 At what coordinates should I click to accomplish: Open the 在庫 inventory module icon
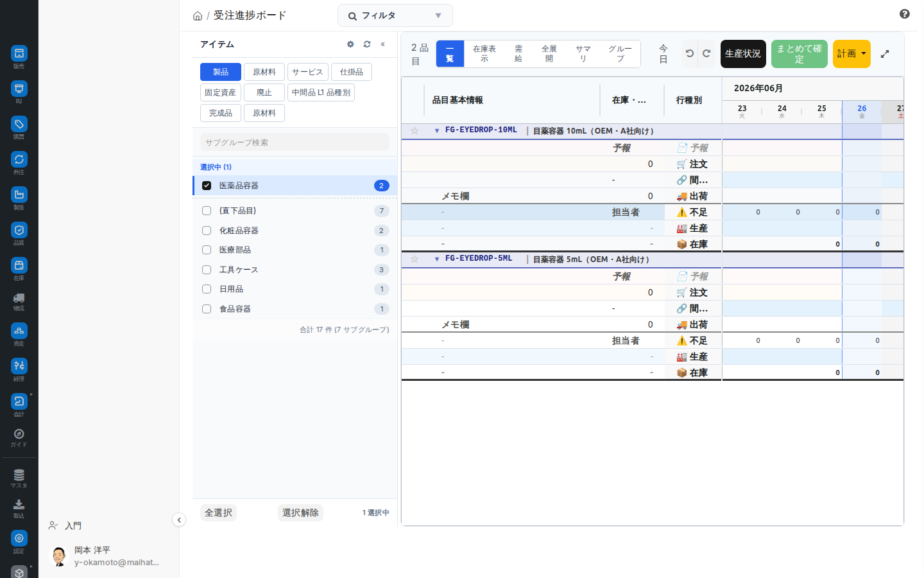[x=19, y=266]
